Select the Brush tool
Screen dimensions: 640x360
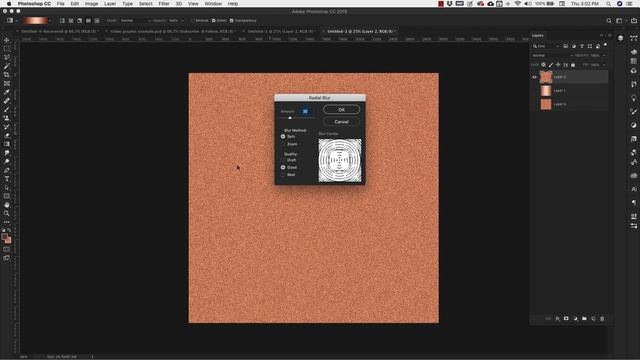[7, 109]
